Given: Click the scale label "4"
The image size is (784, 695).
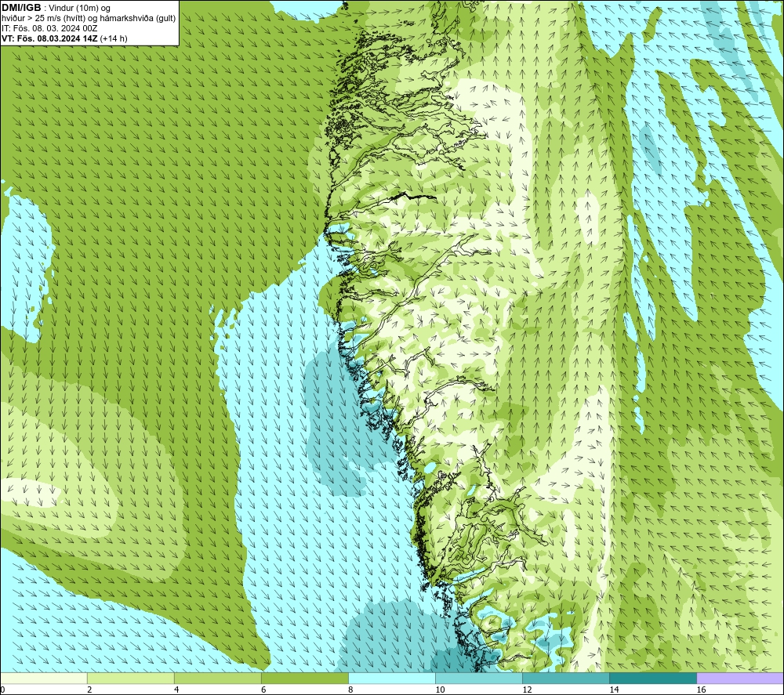Looking at the screenshot, I should [x=176, y=690].
